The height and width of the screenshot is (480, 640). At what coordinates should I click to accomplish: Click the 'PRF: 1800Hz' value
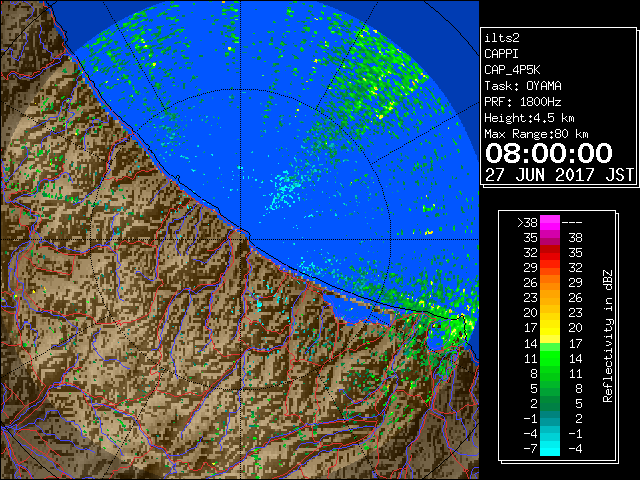click(523, 102)
